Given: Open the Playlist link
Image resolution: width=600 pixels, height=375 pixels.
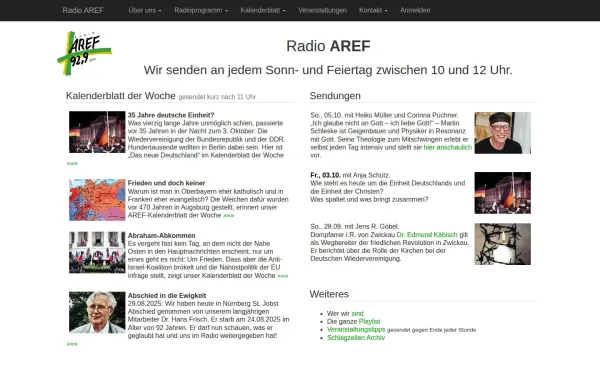Looking at the screenshot, I should [x=369, y=321].
